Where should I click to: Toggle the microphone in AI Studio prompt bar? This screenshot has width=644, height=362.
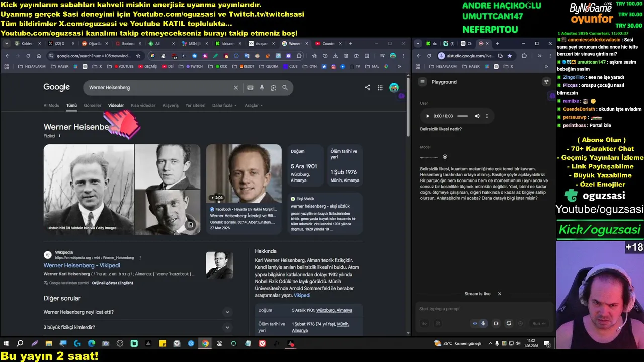[484, 323]
